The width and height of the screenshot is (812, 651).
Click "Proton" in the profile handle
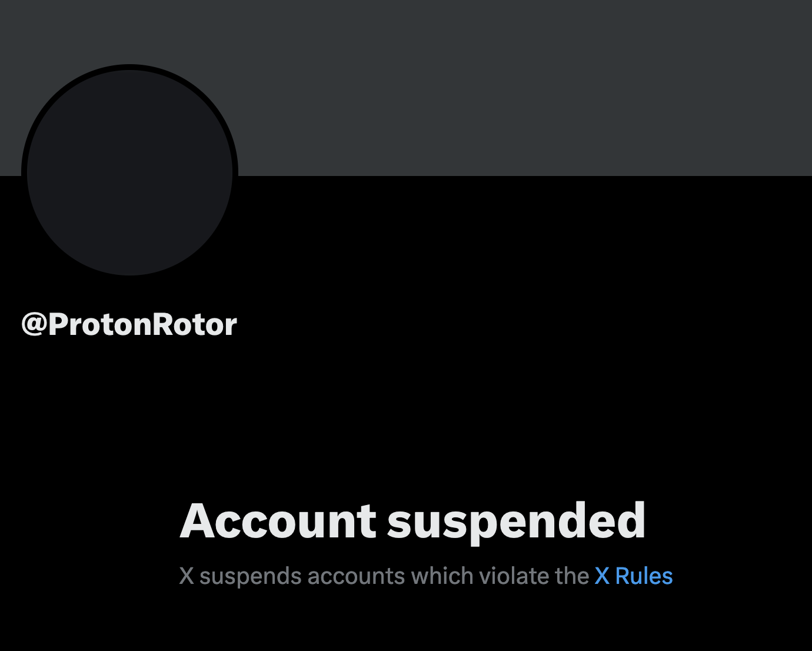(101, 324)
